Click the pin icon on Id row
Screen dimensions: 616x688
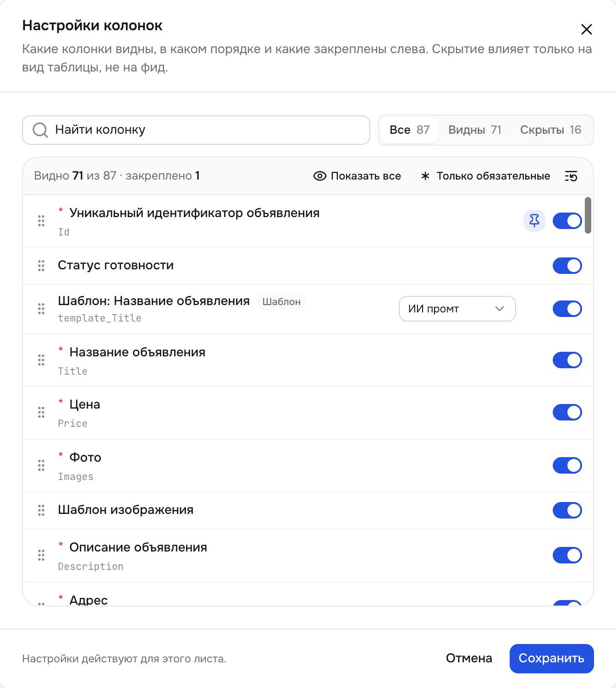(534, 221)
